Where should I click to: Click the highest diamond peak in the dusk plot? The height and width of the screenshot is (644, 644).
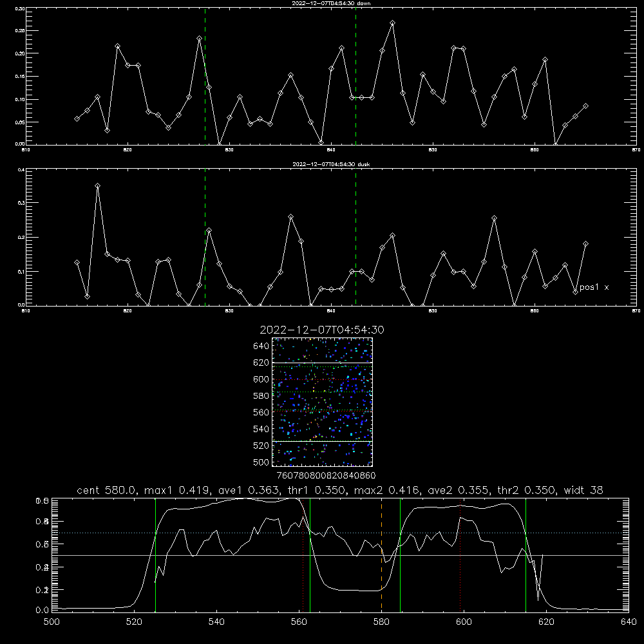tap(97, 186)
